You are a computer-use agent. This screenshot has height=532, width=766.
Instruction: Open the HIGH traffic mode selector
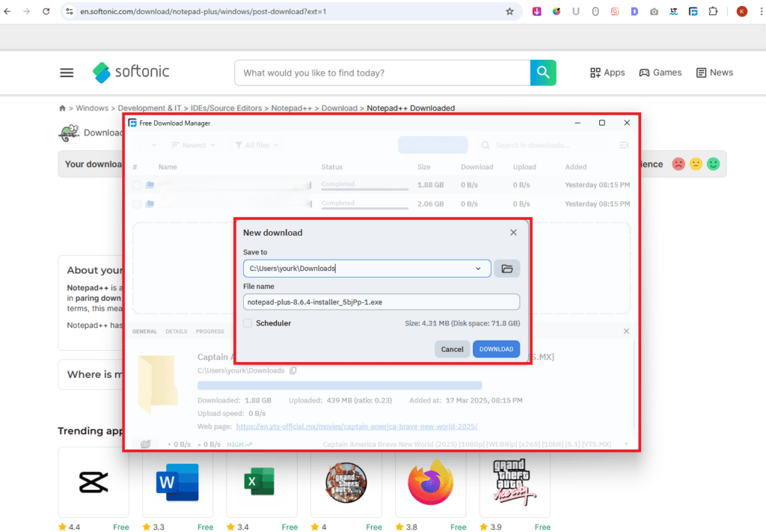pos(239,444)
